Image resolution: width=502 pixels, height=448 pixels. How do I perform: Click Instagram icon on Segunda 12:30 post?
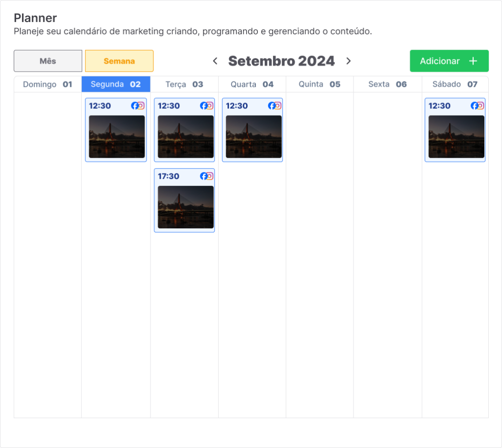pos(141,105)
